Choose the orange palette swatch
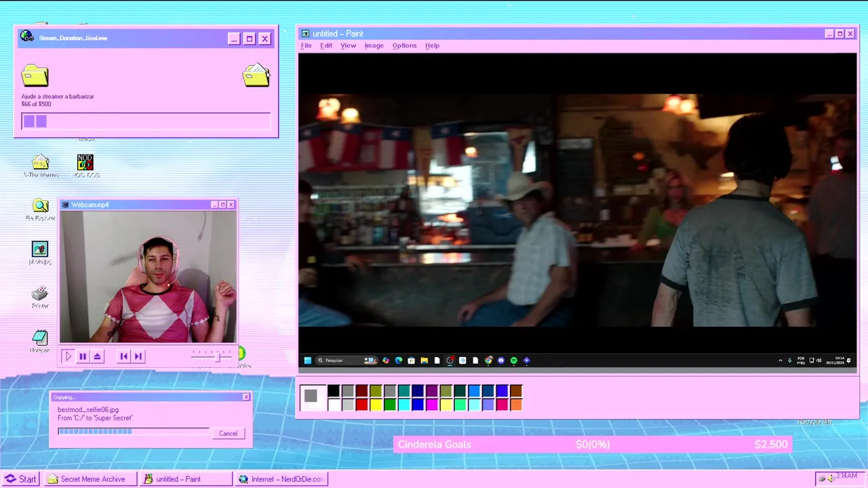This screenshot has height=488, width=868. pyautogui.click(x=516, y=405)
